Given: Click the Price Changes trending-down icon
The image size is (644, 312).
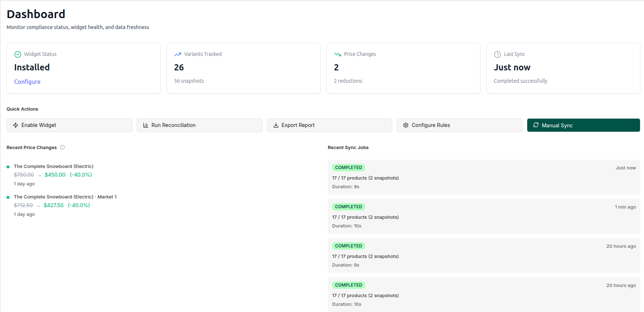Looking at the screenshot, I should [337, 54].
